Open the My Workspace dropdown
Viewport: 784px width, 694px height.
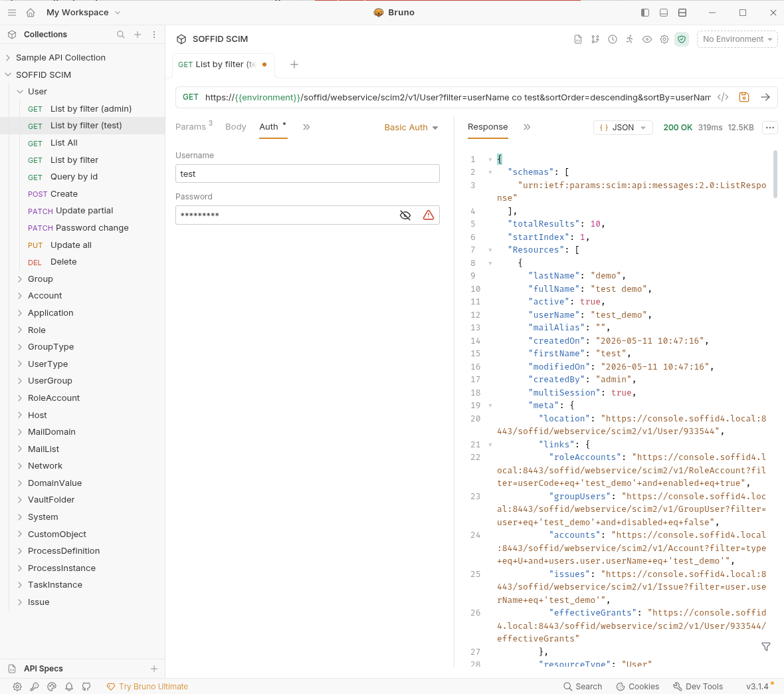point(84,13)
